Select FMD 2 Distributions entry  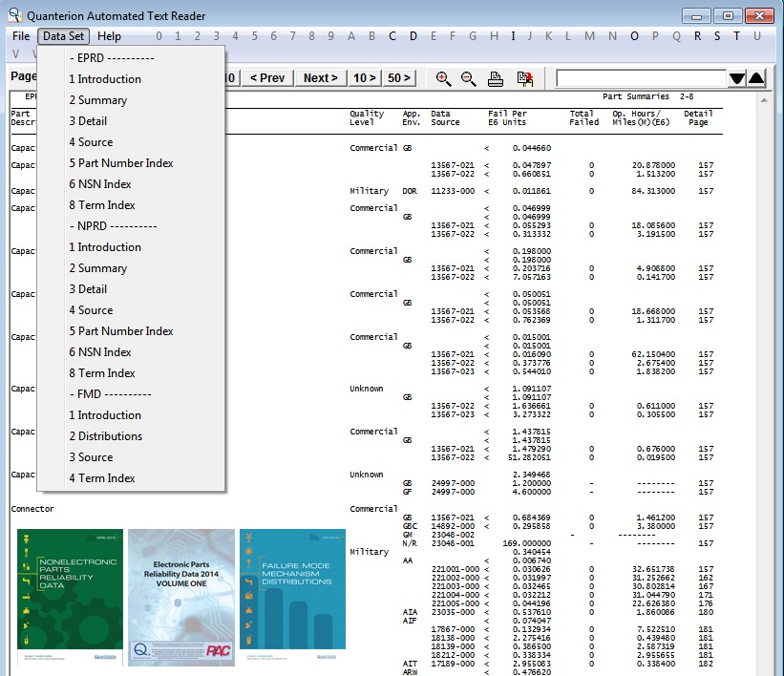tap(105, 436)
